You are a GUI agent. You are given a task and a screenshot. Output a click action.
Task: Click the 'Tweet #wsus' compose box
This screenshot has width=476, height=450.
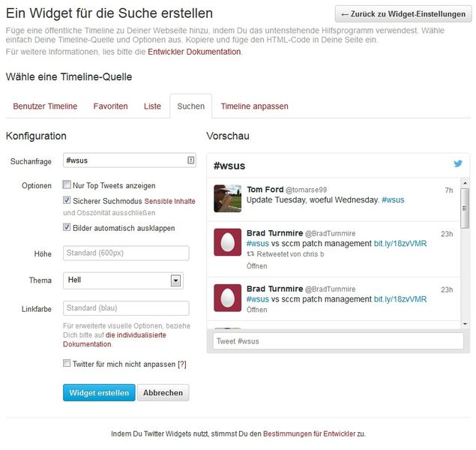click(x=338, y=341)
